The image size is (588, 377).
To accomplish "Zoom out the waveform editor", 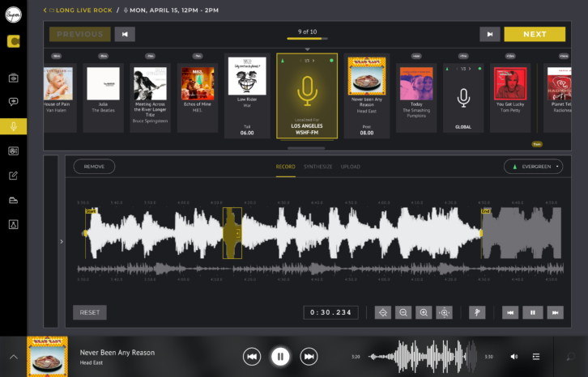I will click(403, 312).
